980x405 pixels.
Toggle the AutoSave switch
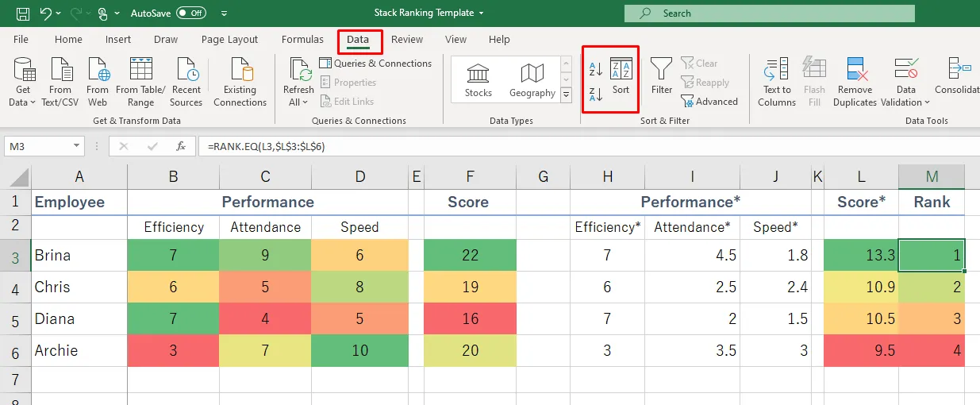pos(191,13)
